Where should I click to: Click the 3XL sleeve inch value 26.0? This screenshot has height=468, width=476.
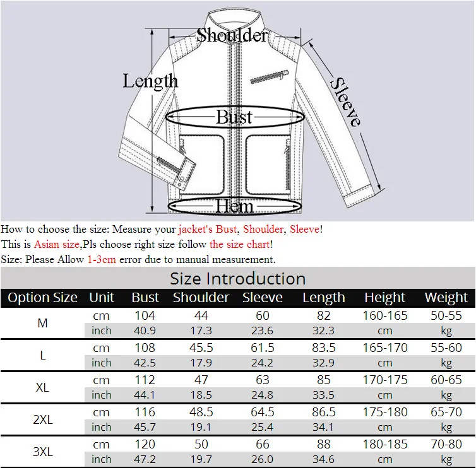click(262, 459)
